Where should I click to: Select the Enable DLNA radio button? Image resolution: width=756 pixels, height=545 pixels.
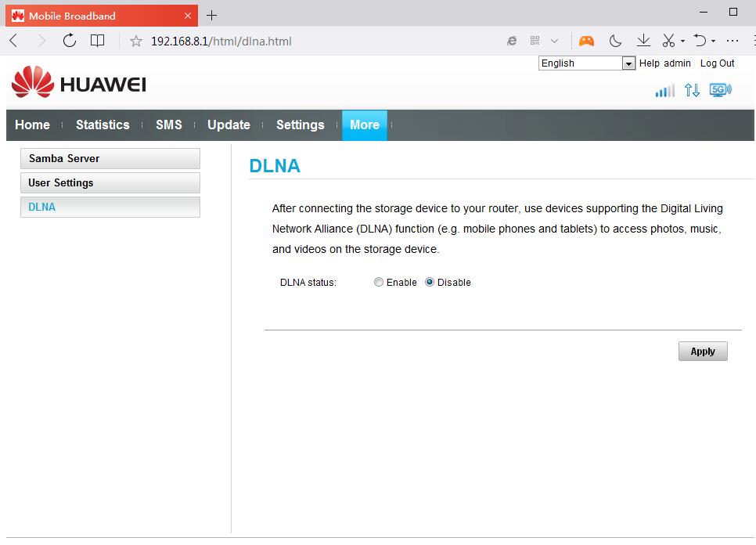[379, 283]
